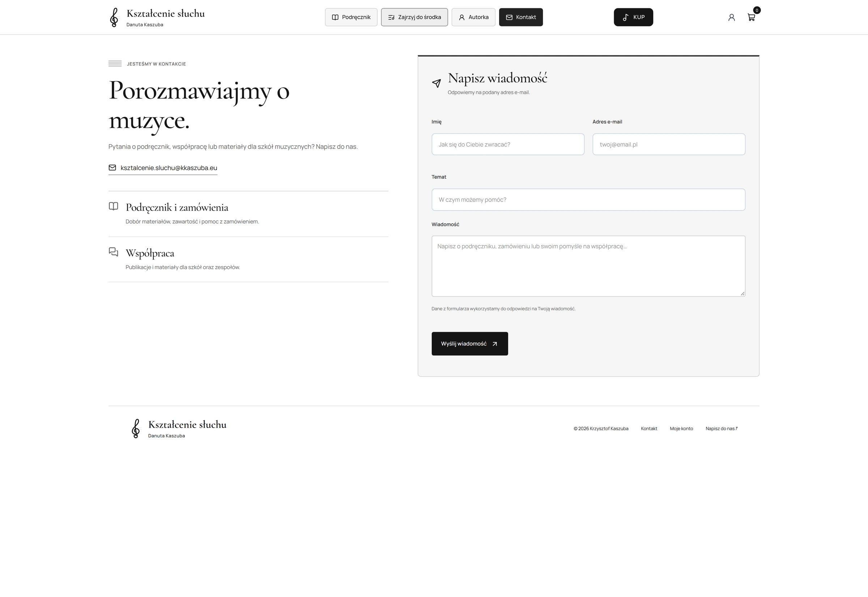Click into the Wiadomość text area
Screen dimensions: 868x597
coord(588,266)
